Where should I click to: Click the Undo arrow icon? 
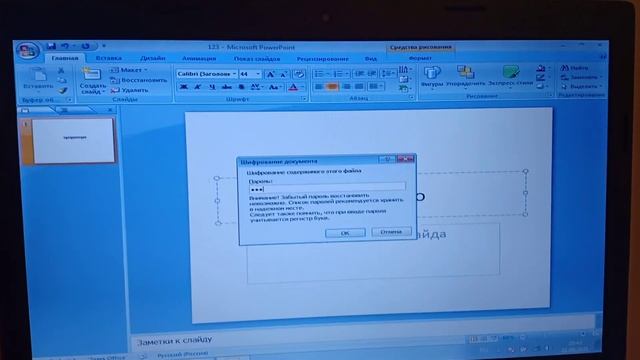tap(65, 46)
